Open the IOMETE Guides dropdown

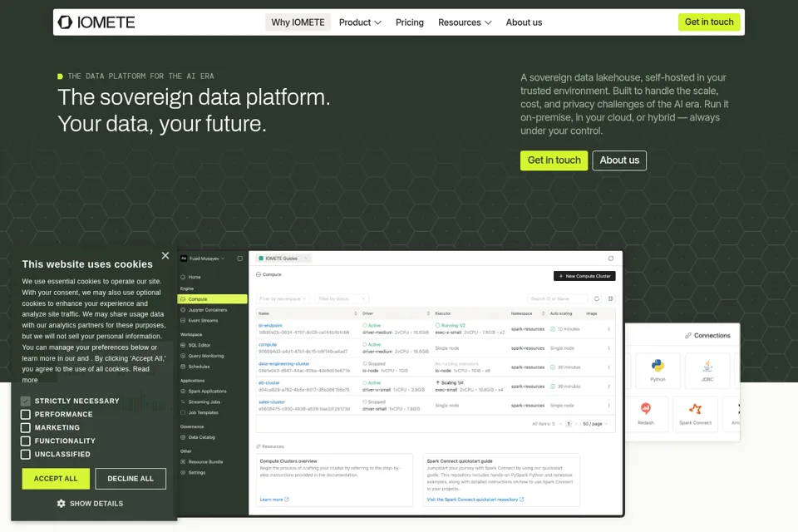coord(283,259)
